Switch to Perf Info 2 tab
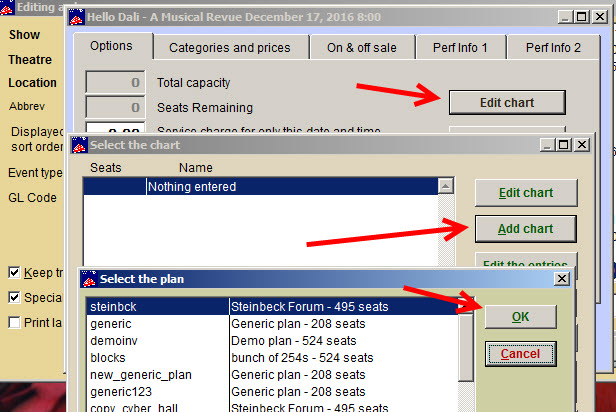 click(x=553, y=48)
